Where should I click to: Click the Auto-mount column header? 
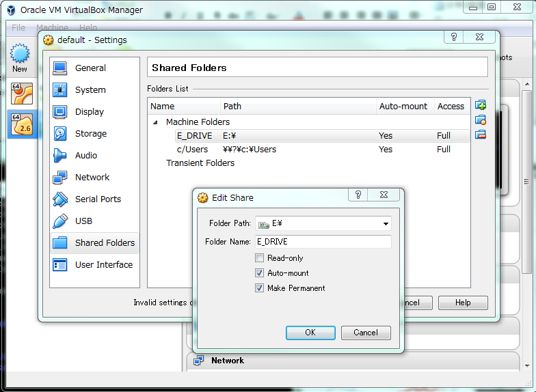coord(405,107)
